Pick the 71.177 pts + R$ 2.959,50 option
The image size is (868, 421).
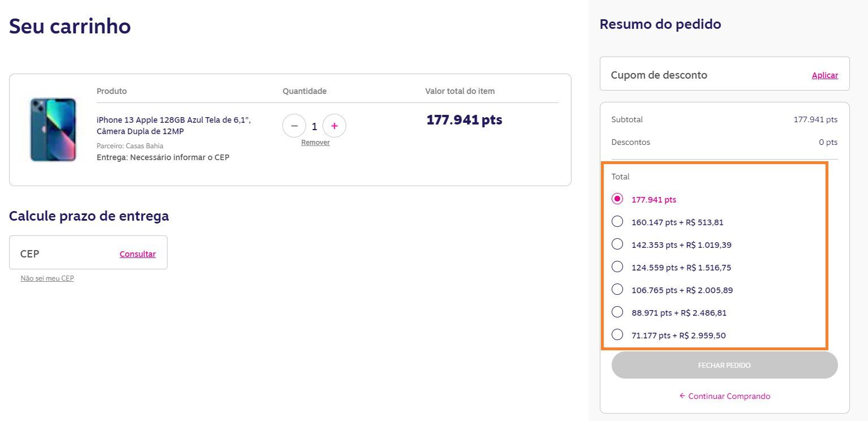(617, 335)
